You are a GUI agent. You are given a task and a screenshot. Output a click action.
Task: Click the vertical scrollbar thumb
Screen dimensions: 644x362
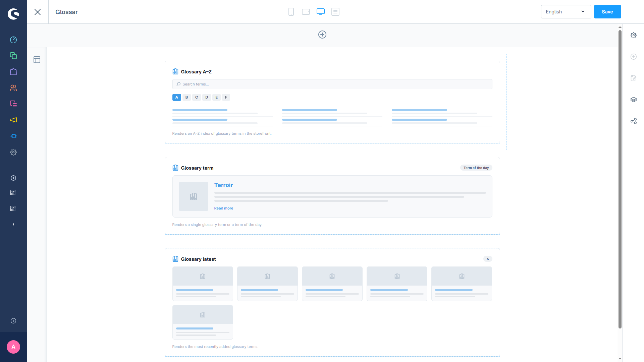620,179
